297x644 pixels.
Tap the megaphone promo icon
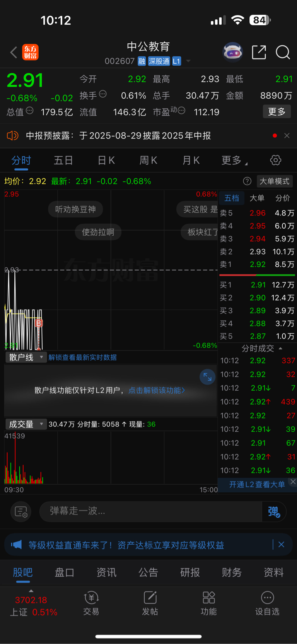16,545
